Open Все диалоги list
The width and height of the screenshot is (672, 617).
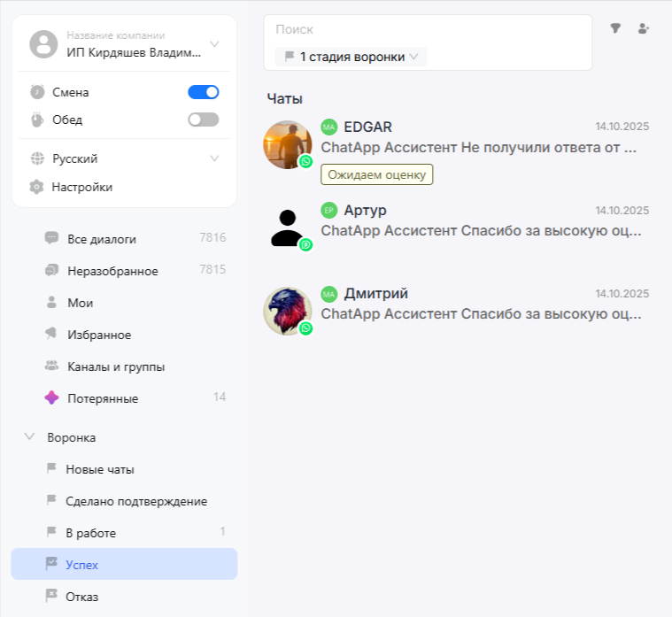click(x=102, y=239)
